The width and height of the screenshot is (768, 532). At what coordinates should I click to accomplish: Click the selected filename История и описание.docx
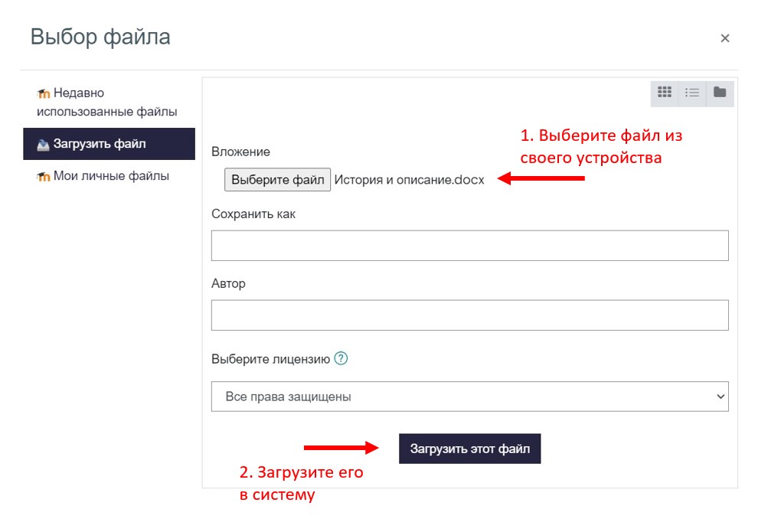pos(409,180)
